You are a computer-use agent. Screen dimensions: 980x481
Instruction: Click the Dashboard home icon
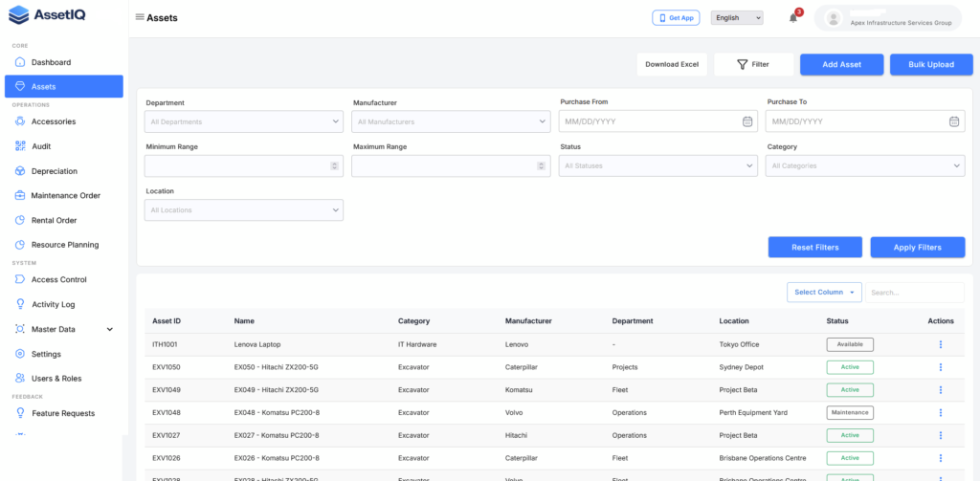[20, 62]
